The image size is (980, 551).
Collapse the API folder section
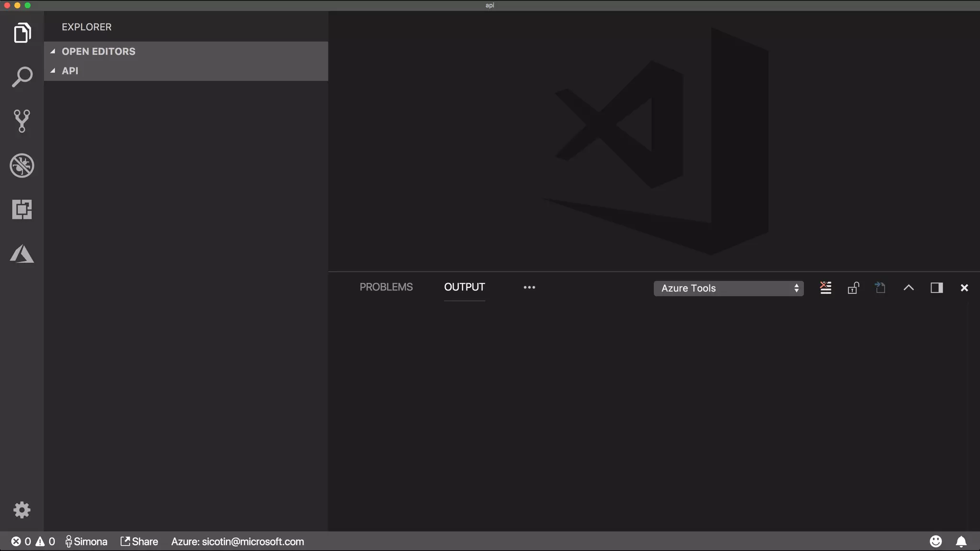coord(53,71)
